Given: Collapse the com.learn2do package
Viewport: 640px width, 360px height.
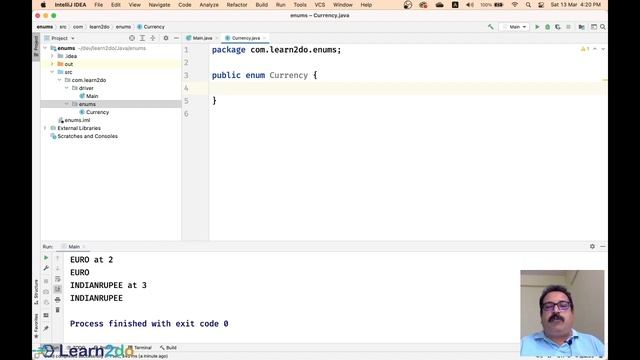Looking at the screenshot, I should point(60,80).
